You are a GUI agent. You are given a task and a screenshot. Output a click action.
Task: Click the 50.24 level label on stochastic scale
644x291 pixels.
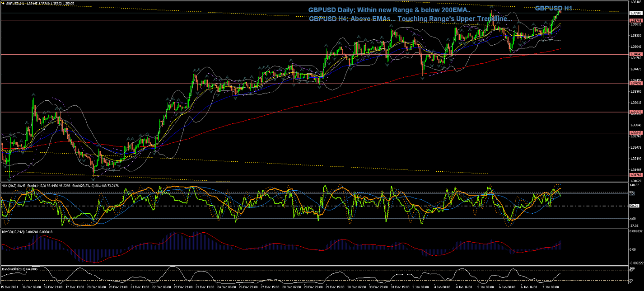click(635, 206)
